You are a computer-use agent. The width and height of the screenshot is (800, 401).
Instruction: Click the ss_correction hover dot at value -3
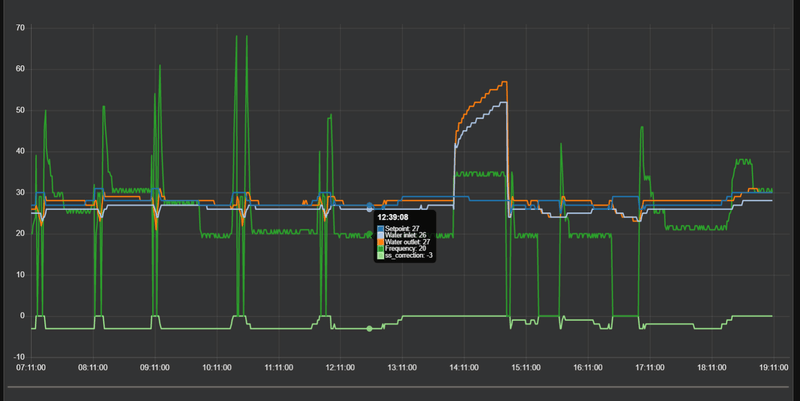point(370,329)
